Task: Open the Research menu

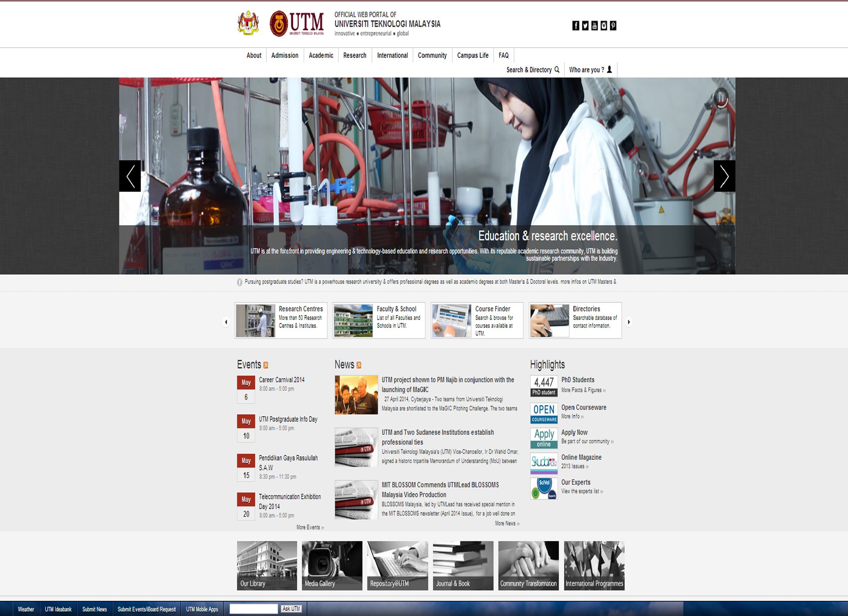Action: tap(355, 55)
